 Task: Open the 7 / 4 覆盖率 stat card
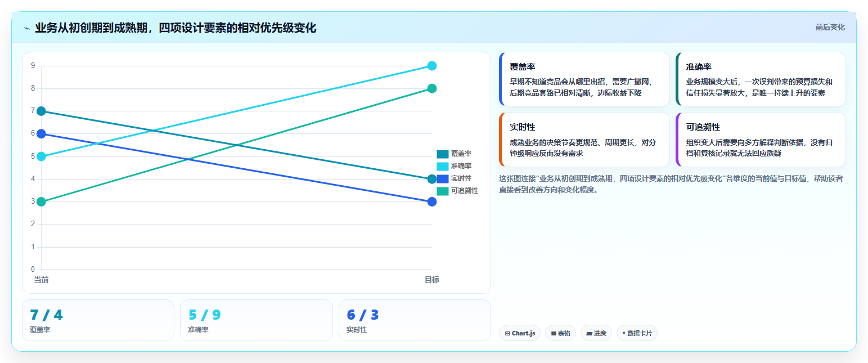pyautogui.click(x=98, y=320)
